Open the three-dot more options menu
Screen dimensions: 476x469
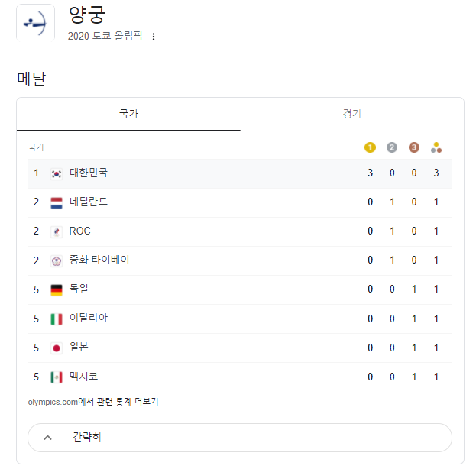[x=154, y=37]
